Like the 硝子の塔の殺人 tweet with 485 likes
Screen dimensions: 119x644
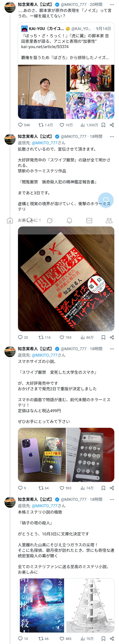point(65,639)
